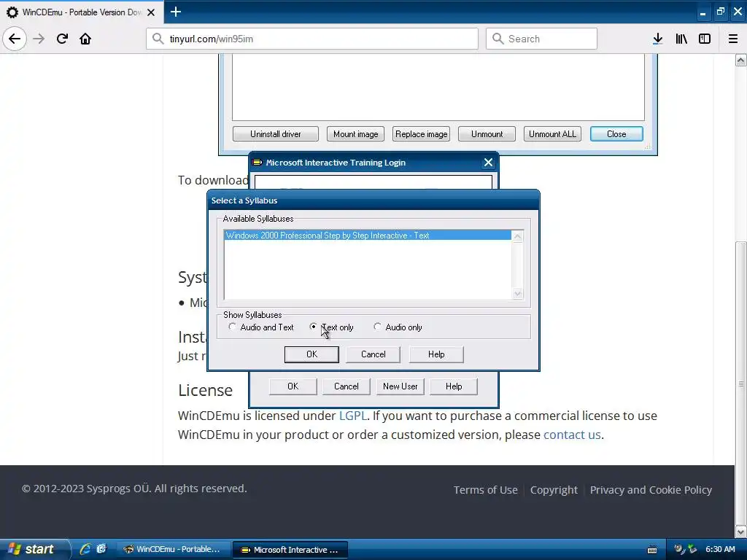747x560 pixels.
Task: Click magnifier icon in URL bar
Action: tap(158, 39)
